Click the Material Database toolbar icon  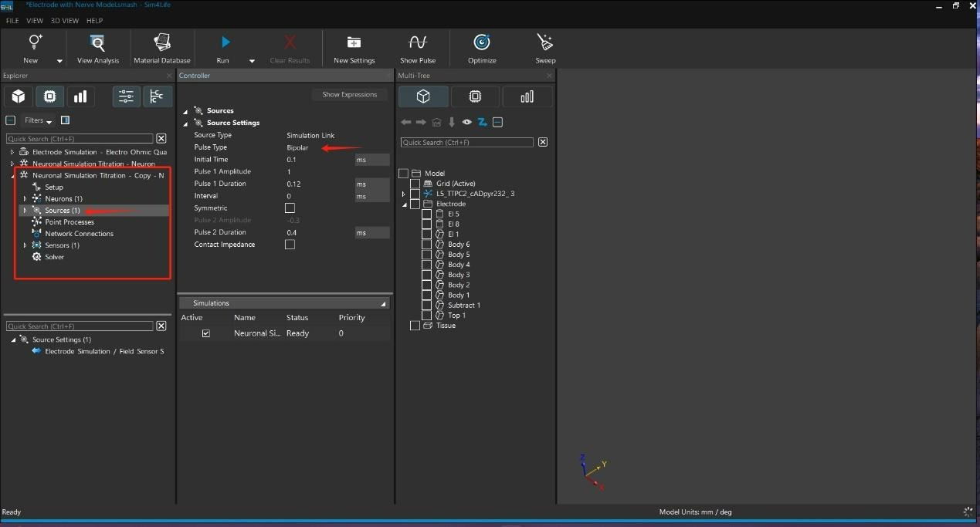click(161, 42)
